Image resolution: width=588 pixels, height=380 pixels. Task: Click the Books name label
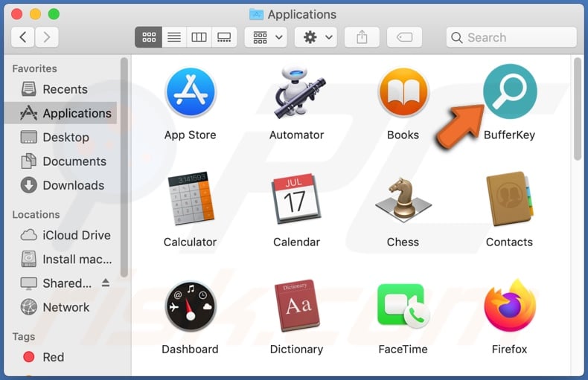click(x=403, y=135)
